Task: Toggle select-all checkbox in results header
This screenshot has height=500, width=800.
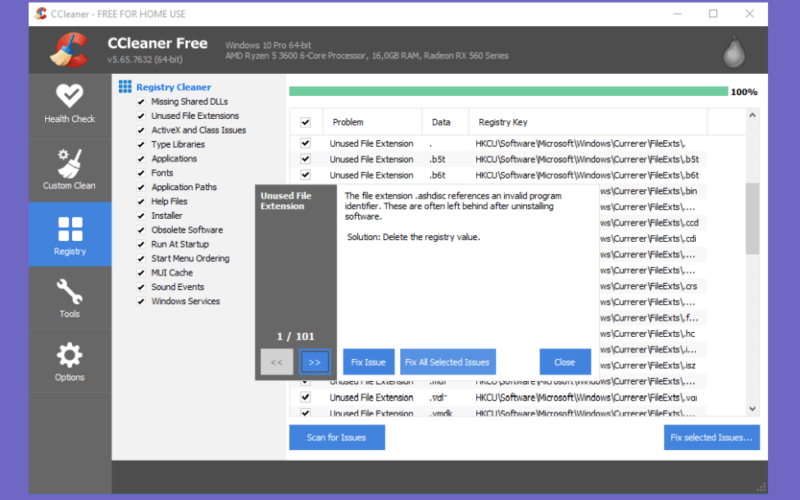Action: (305, 122)
